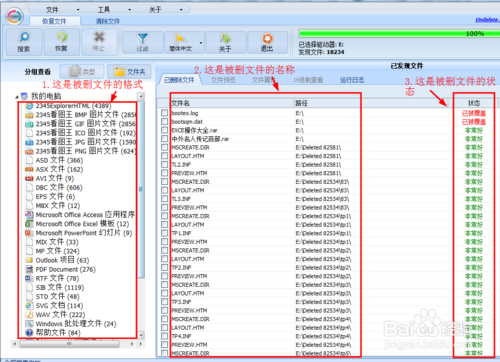
Task: Click the SVG 文档 icon
Action: click(x=30, y=305)
